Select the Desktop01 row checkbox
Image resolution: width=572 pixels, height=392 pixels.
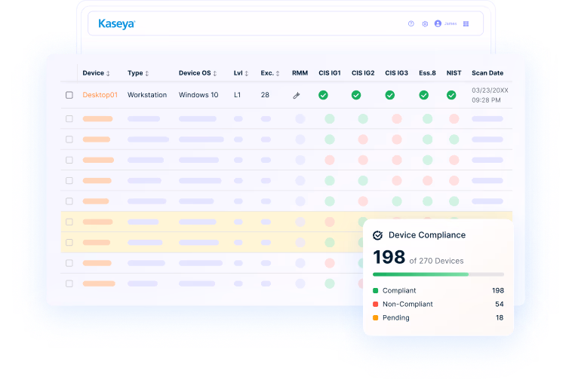pos(69,95)
